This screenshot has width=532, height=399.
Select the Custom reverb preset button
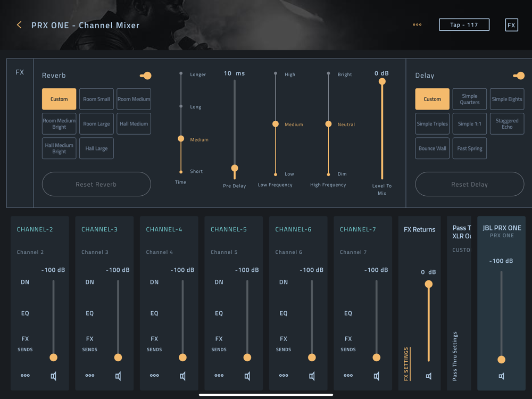59,99
